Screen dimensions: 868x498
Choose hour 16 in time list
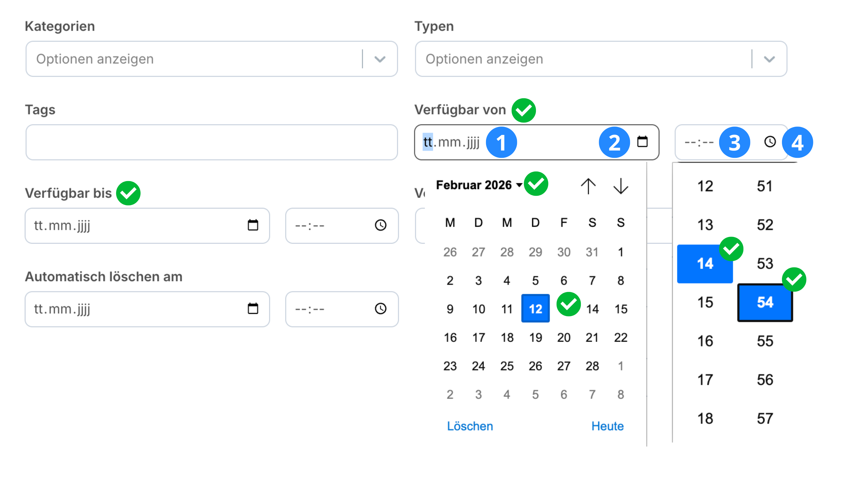click(705, 341)
